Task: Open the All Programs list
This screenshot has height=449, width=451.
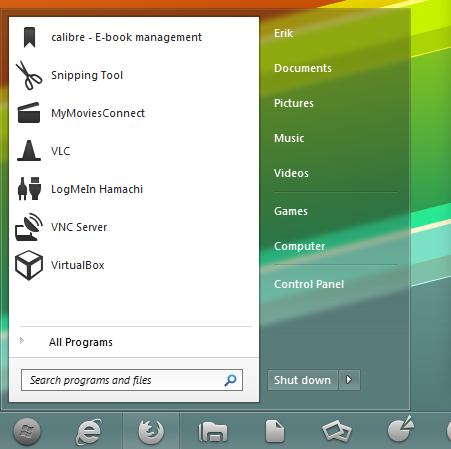Action: (81, 342)
